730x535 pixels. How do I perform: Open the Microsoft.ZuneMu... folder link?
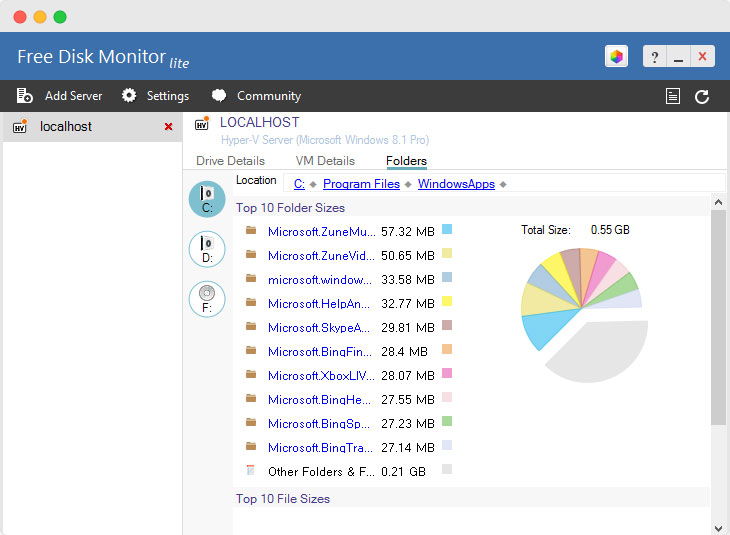click(319, 231)
